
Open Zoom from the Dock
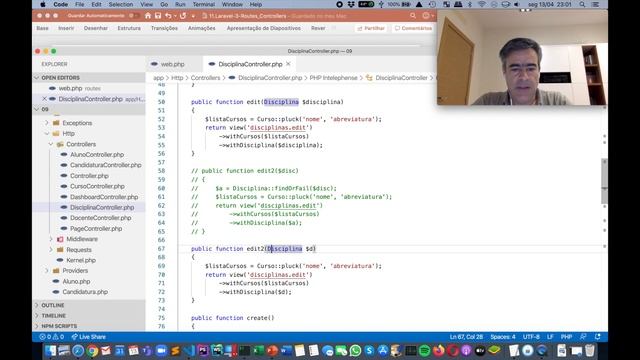coord(161,351)
